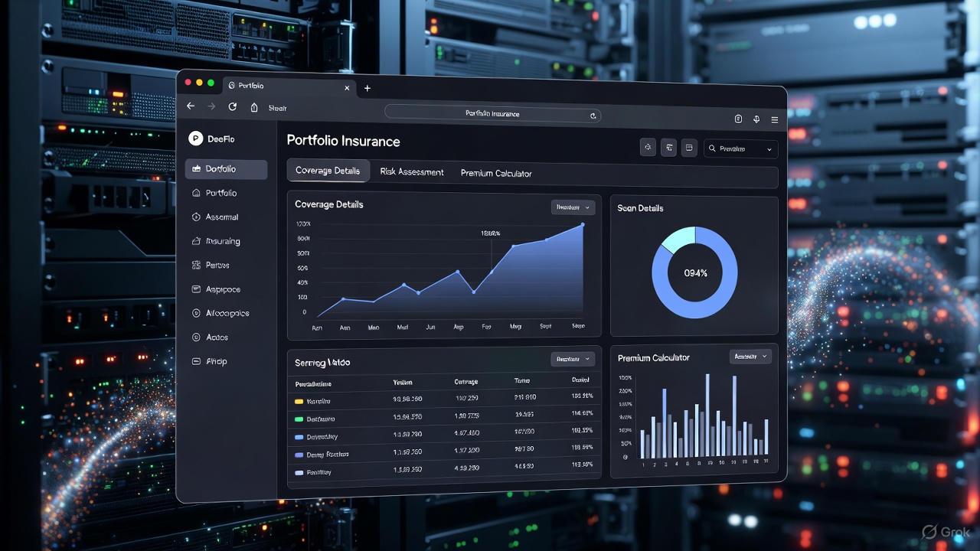980x551 pixels.
Task: Click the refresh icon inside the address bar
Action: coord(593,116)
